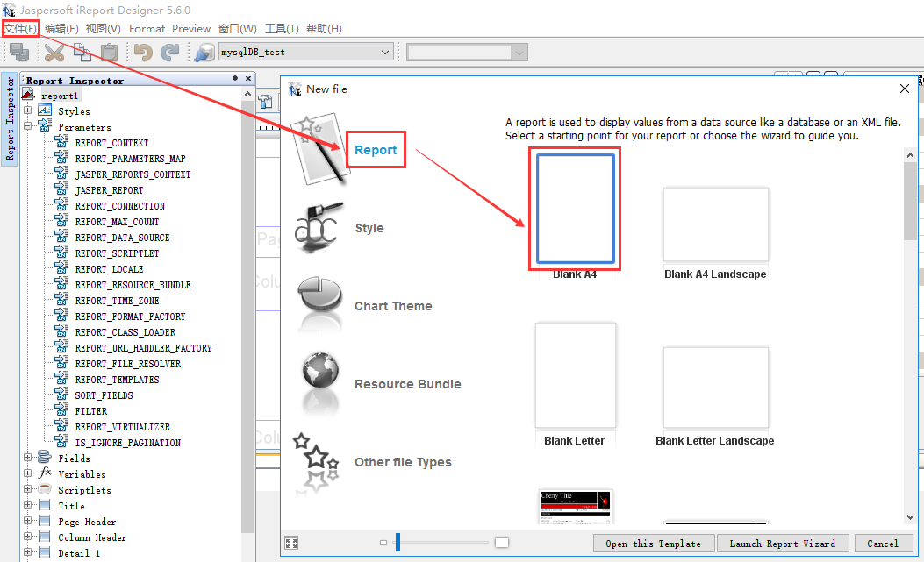Click the Report wand icon in New file
Image resolution: width=924 pixels, height=562 pixels.
point(319,150)
